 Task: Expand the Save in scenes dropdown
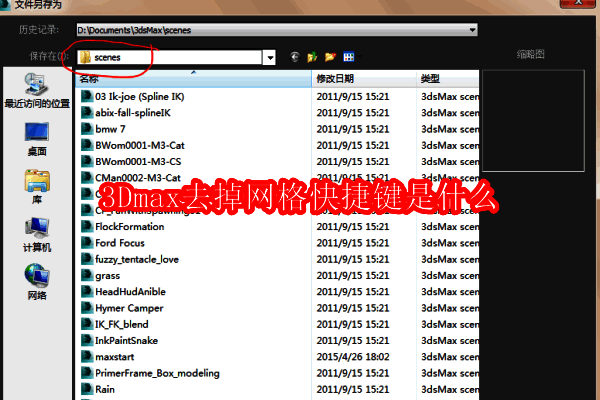270,58
